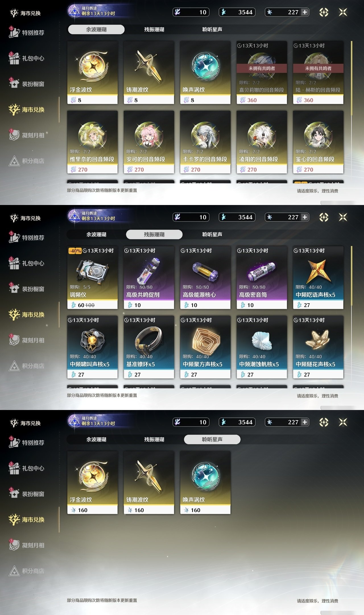This screenshot has height=615, width=364.
Task: Choose the 中频聚方声核x5 item
Action: [x=205, y=347]
